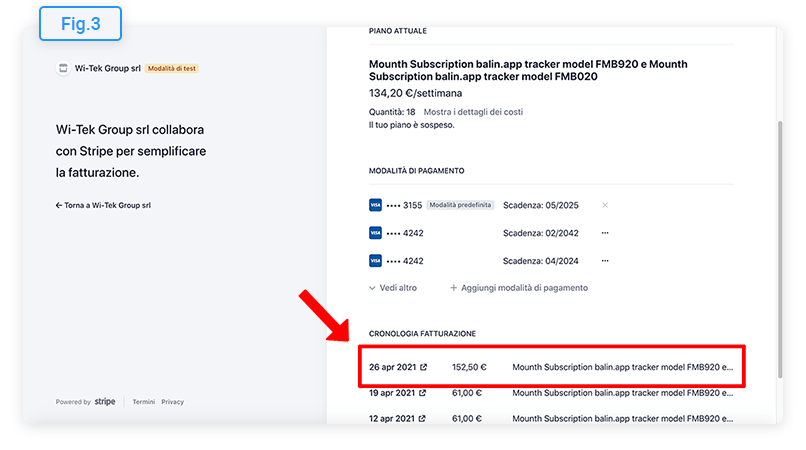
Task: Click Scadenza: 05/2025 text
Action: (x=540, y=205)
